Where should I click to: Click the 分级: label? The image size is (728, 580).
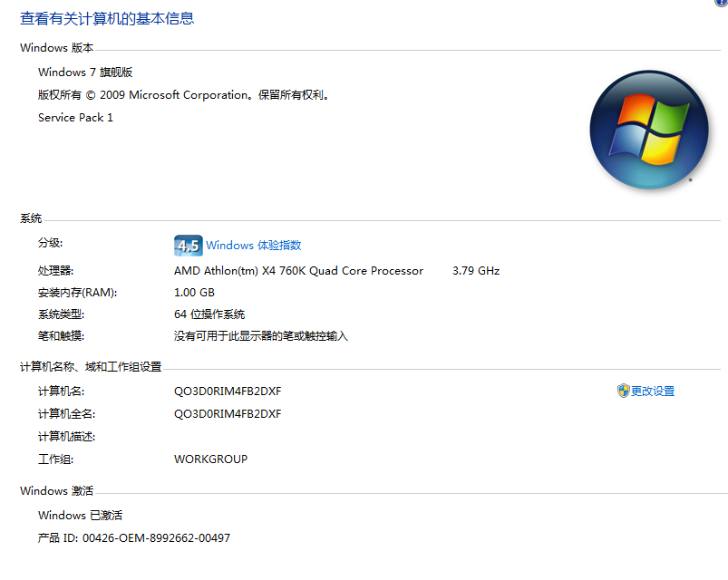pos(50,243)
